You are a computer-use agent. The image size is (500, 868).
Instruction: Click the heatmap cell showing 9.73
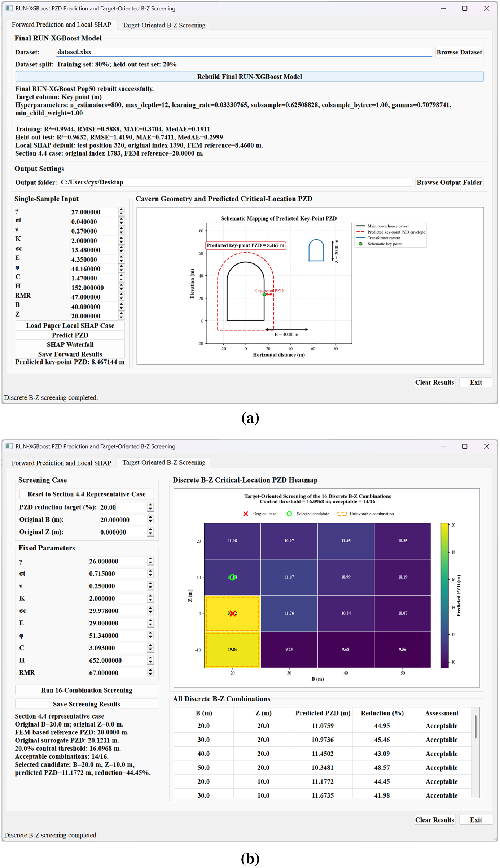coord(289,650)
